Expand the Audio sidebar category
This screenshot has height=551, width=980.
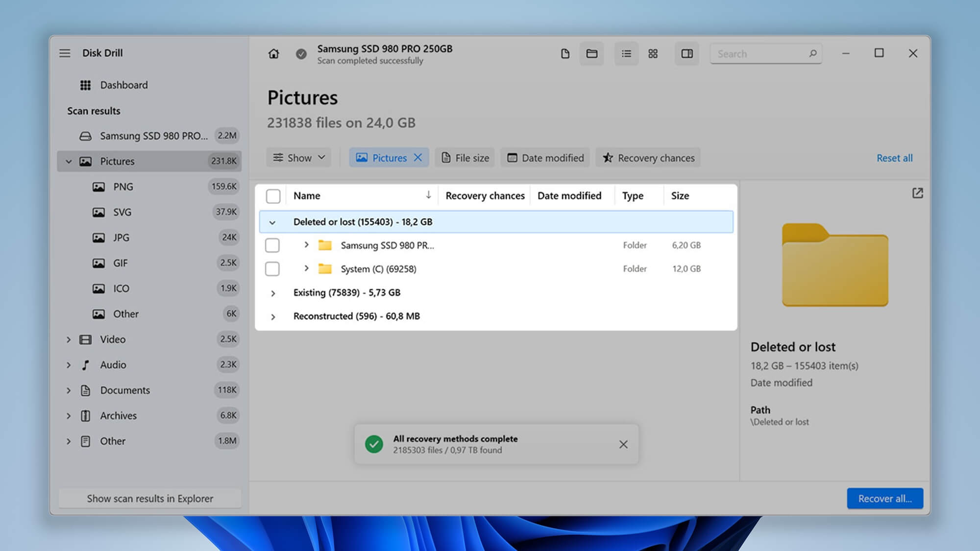tap(69, 365)
